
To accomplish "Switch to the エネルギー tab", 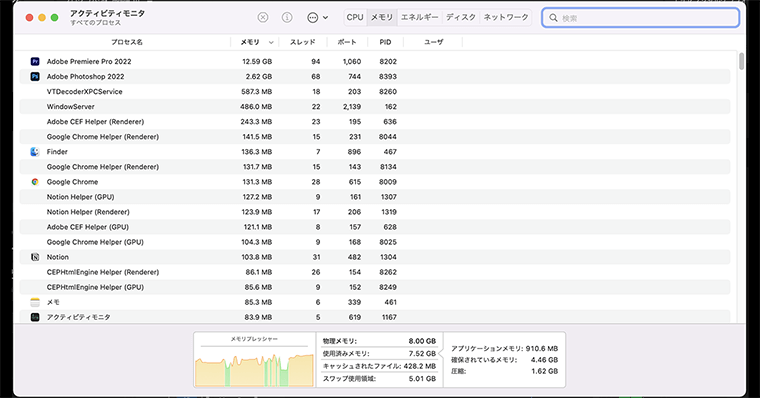I will [420, 17].
